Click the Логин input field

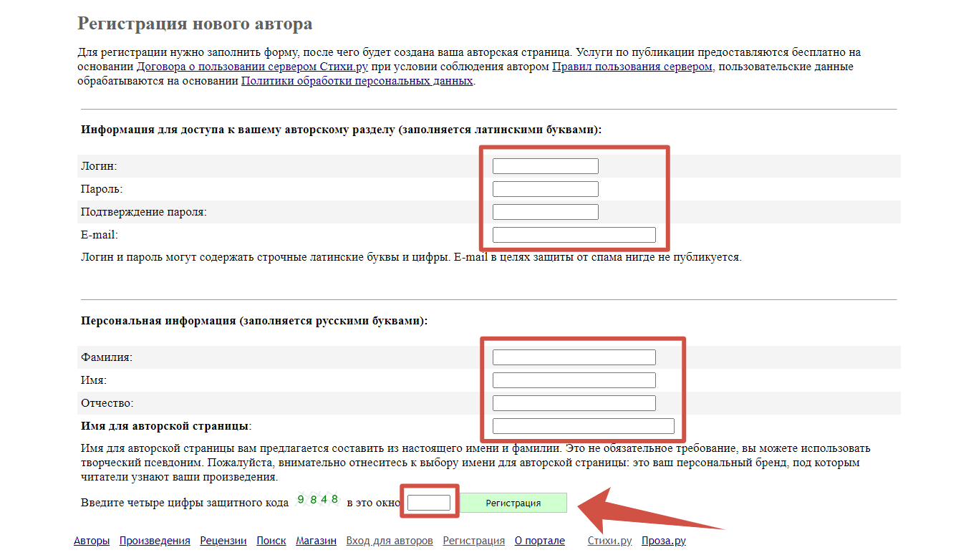point(545,166)
